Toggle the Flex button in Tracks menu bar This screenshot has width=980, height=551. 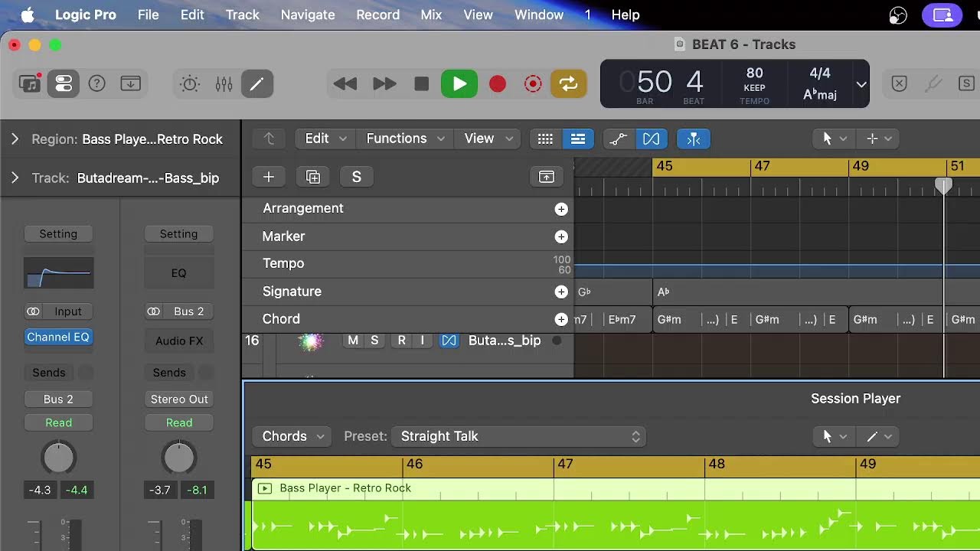pyautogui.click(x=651, y=139)
